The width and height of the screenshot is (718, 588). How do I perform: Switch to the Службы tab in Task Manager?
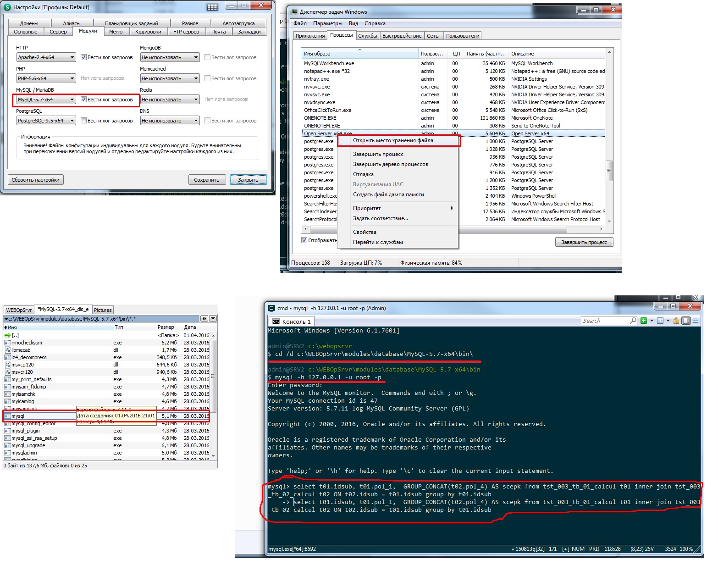pos(367,36)
